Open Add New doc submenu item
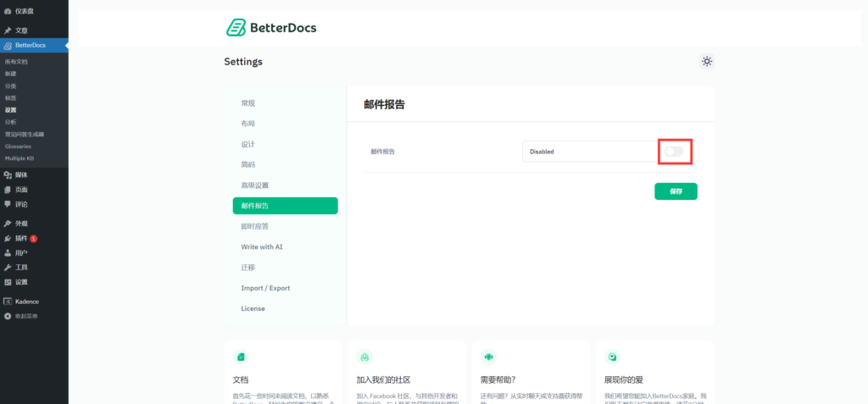Screen dimensions: 868x404 click(x=10, y=74)
